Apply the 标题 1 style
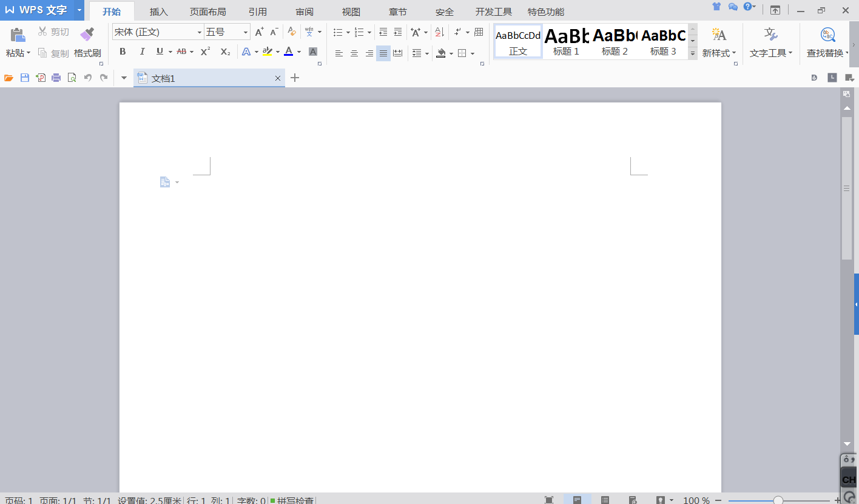This screenshot has height=504, width=859. click(x=567, y=41)
